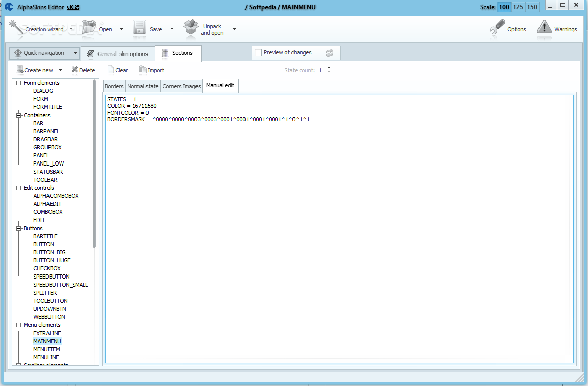Click the Clear button label
Screen dimensions: 588x386
122,70
